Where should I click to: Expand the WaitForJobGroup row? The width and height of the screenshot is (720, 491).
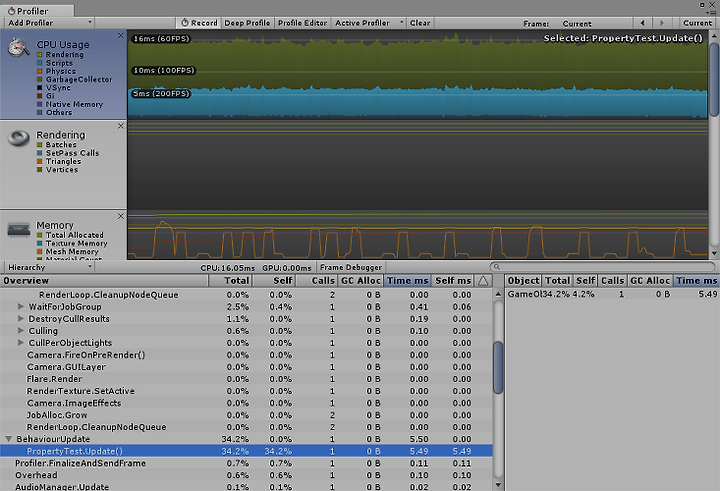pos(21,306)
